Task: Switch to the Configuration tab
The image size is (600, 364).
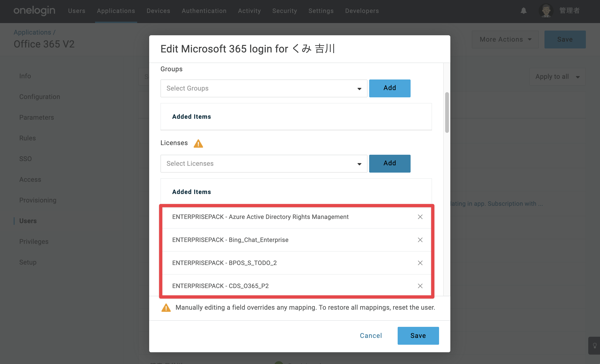Action: click(40, 97)
